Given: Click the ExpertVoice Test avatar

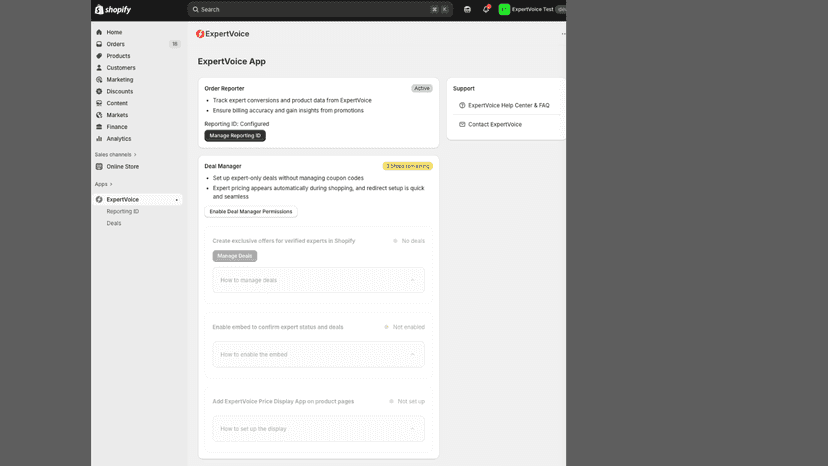Looking at the screenshot, I should click(504, 10).
